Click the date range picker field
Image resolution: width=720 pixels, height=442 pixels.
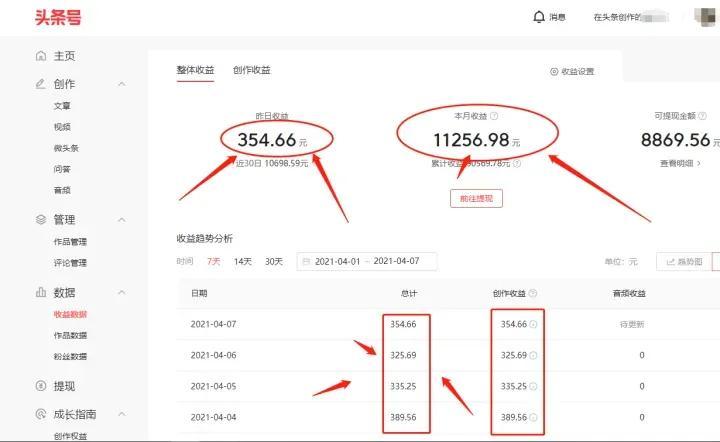(366, 262)
